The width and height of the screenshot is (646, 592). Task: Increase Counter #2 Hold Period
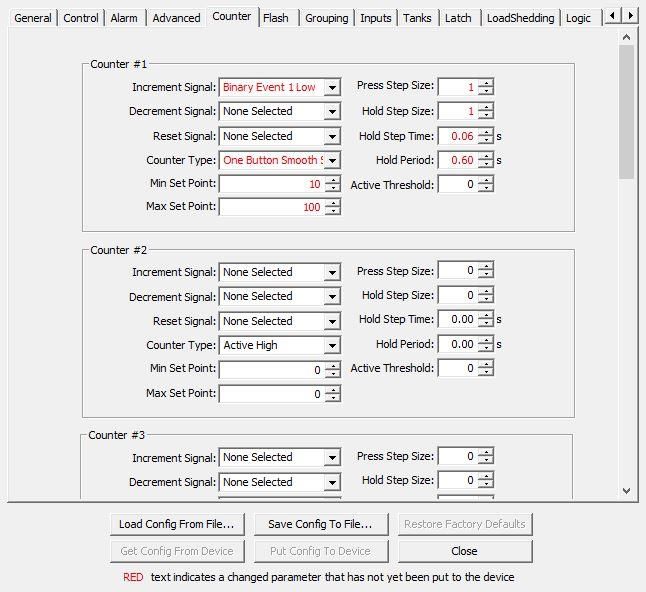pos(486,340)
